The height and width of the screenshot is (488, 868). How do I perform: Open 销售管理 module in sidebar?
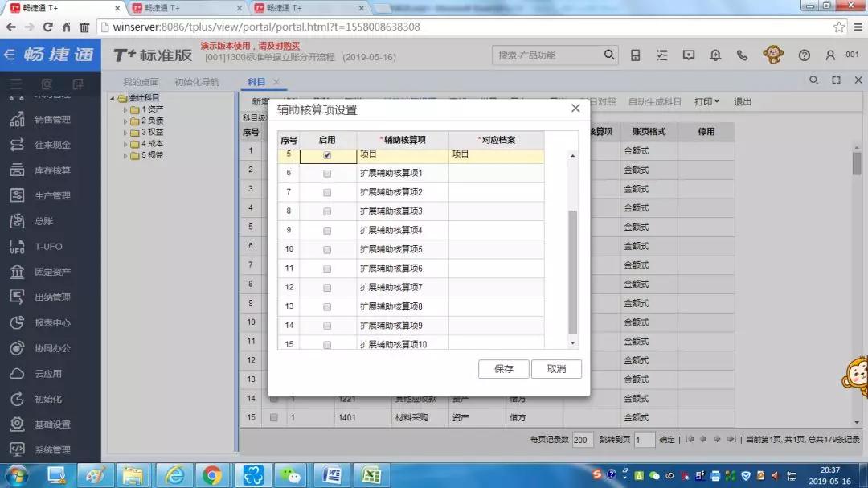click(x=52, y=120)
